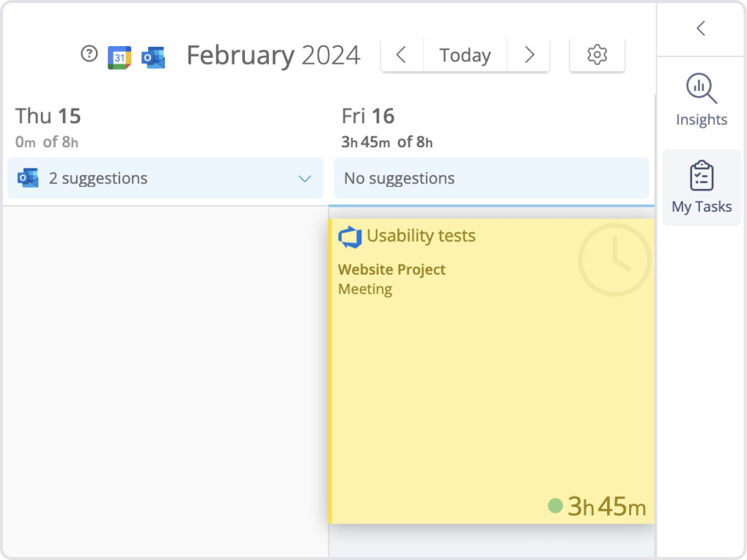Switch to the My Tasks tab

click(701, 188)
